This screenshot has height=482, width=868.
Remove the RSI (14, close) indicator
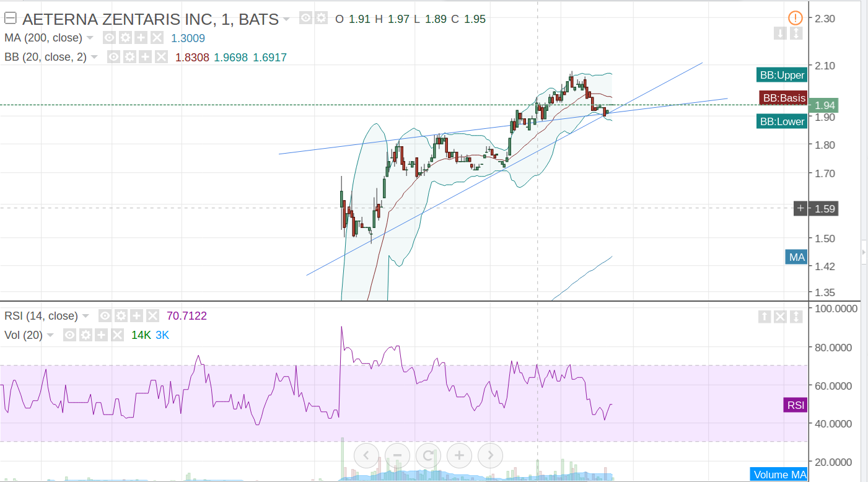tap(153, 316)
